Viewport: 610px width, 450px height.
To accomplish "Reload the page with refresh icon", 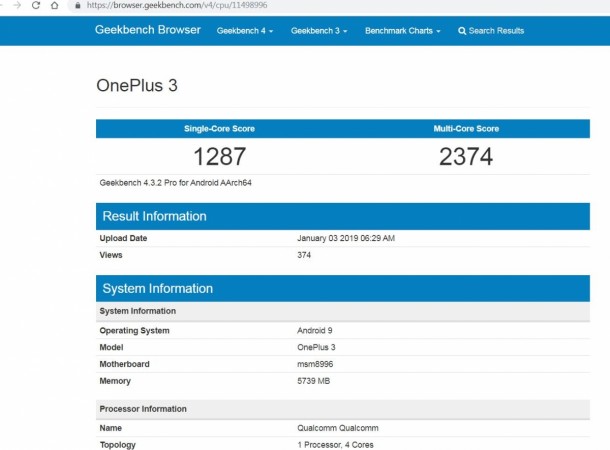I will [x=36, y=5].
